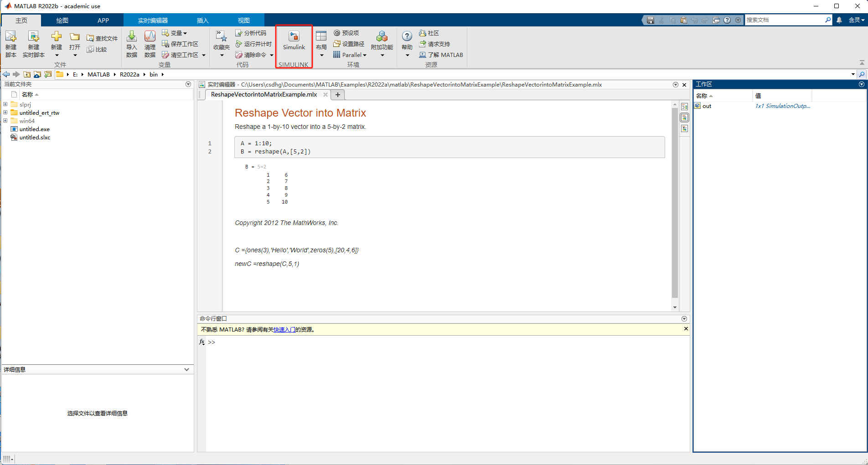Click 分析代码 (Analyze Code)
Image resolution: width=868 pixels, height=465 pixels.
(x=251, y=33)
